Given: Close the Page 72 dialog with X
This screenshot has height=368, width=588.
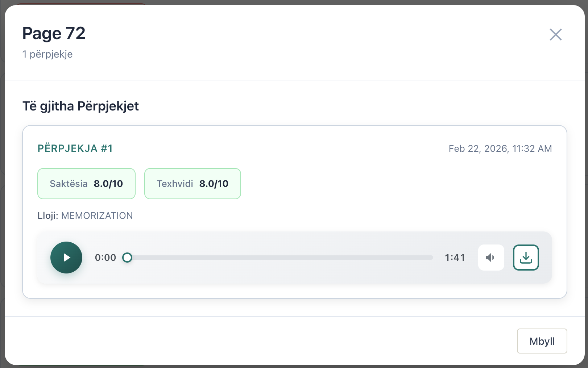Looking at the screenshot, I should click(555, 35).
